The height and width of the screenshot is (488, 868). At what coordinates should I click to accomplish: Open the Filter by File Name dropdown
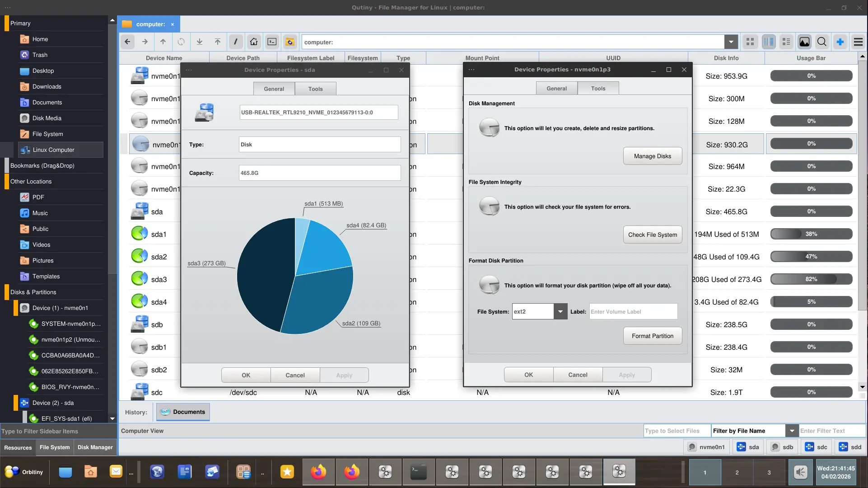791,431
